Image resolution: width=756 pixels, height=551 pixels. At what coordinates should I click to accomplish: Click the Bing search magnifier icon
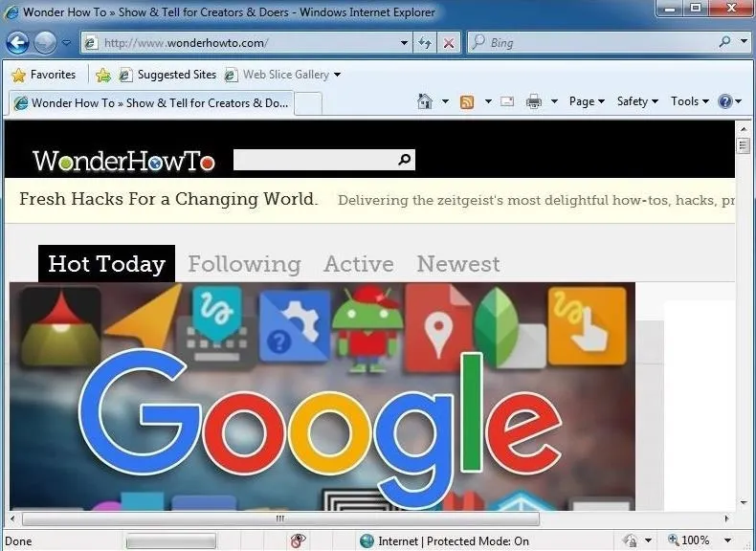(x=723, y=42)
